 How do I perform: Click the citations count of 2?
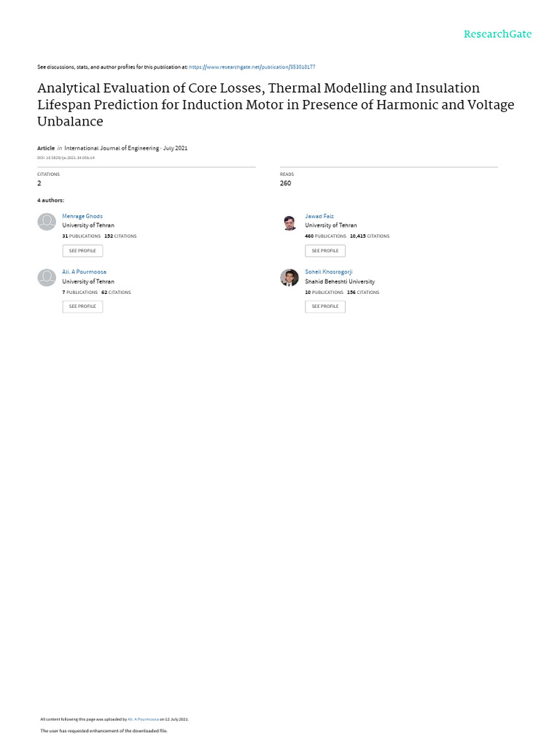(x=39, y=183)
